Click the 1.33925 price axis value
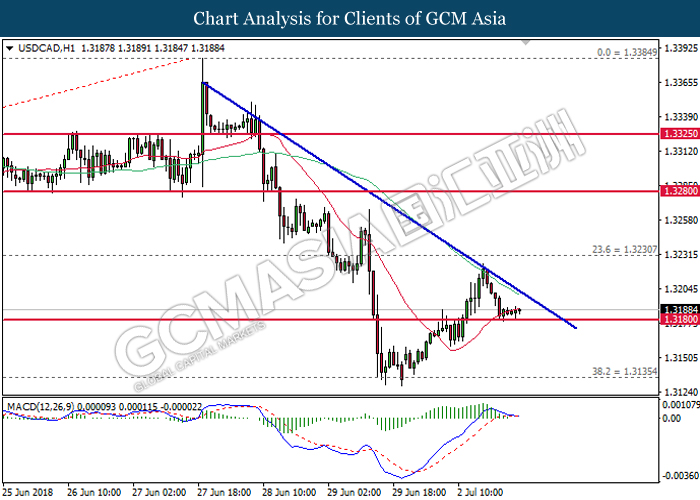The image size is (700, 500). click(681, 48)
